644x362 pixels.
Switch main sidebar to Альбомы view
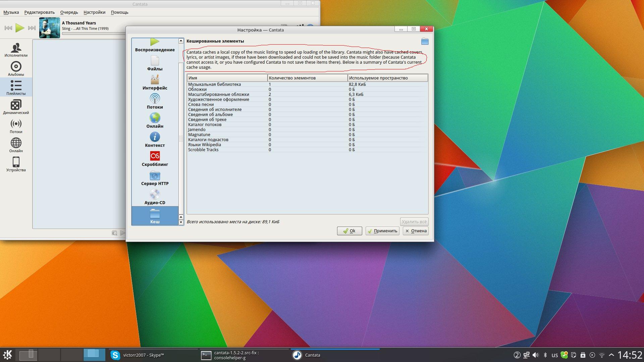click(x=16, y=69)
